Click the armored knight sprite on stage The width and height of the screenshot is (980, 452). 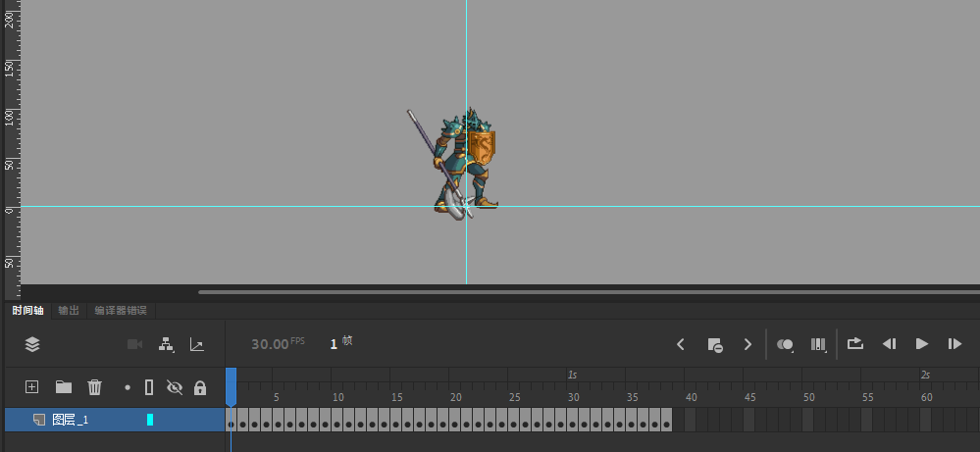[x=454, y=164]
